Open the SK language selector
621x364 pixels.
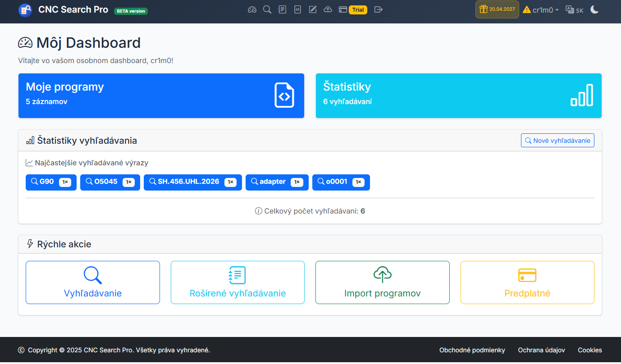coord(575,10)
